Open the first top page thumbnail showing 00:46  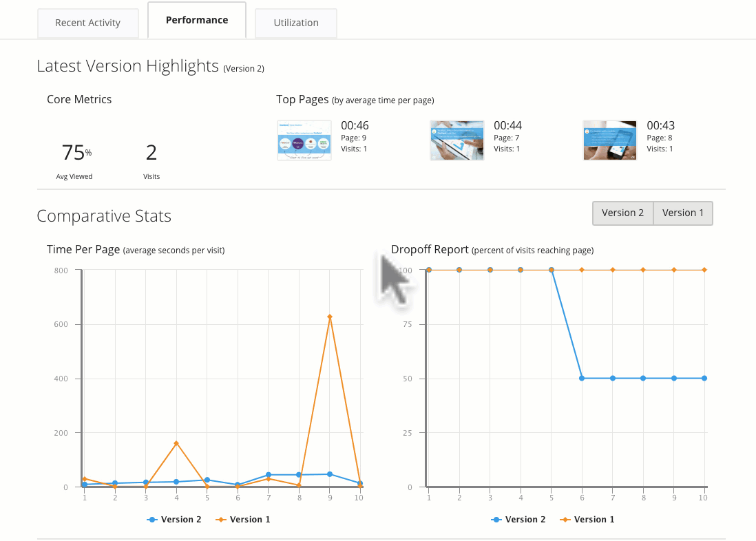pyautogui.click(x=304, y=140)
